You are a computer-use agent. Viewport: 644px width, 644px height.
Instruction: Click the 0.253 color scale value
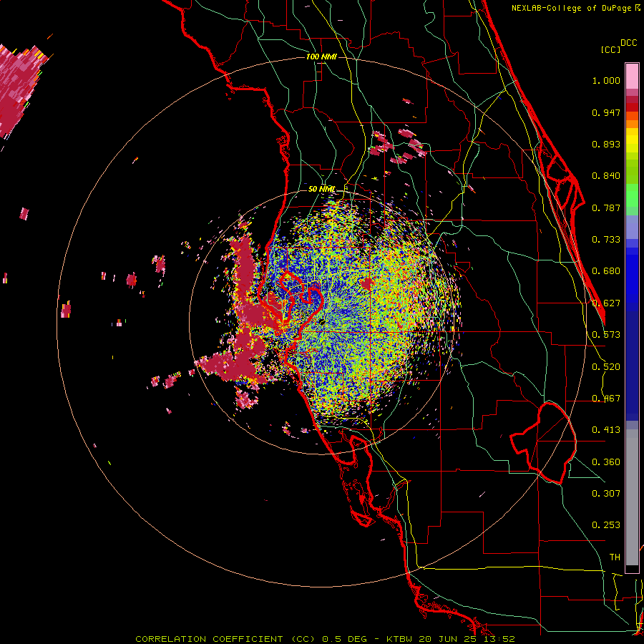click(606, 525)
